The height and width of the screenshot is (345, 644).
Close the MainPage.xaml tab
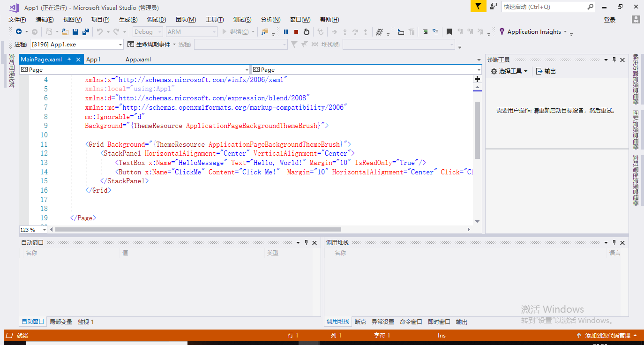77,60
